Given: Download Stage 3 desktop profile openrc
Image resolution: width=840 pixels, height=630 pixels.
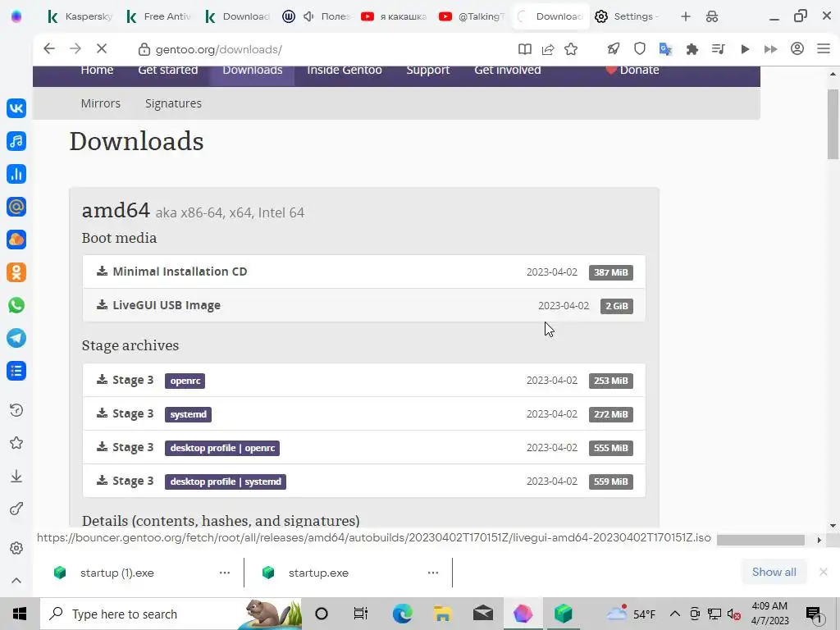Looking at the screenshot, I should (364, 448).
